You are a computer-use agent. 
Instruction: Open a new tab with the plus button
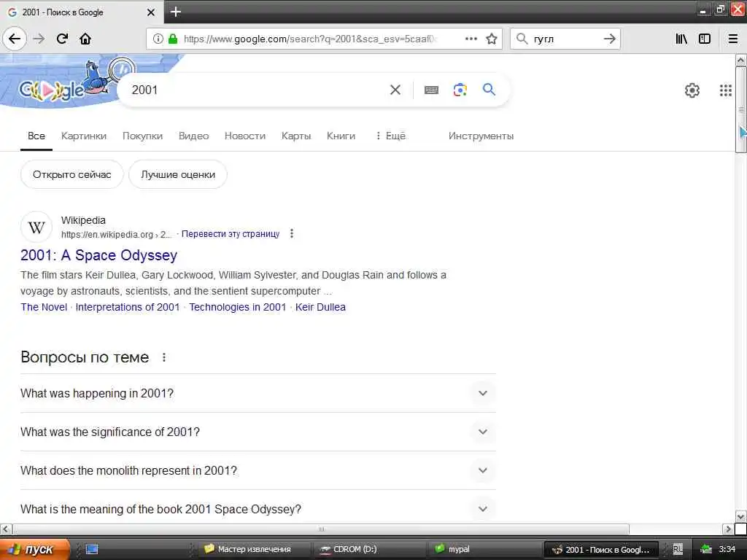tap(175, 12)
